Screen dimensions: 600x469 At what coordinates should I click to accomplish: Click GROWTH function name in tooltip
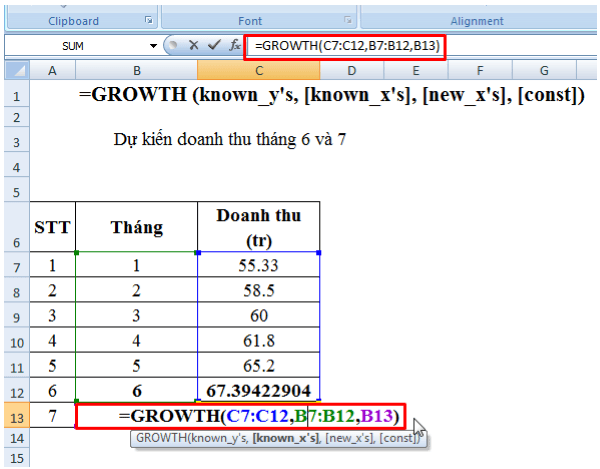coord(161,438)
